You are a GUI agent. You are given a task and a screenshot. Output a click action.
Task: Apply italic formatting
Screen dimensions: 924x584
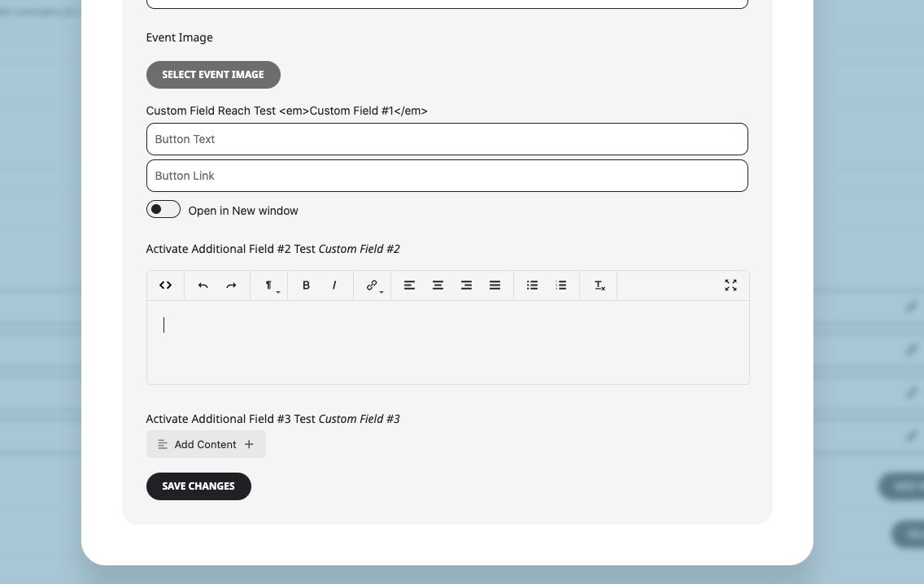tap(334, 285)
